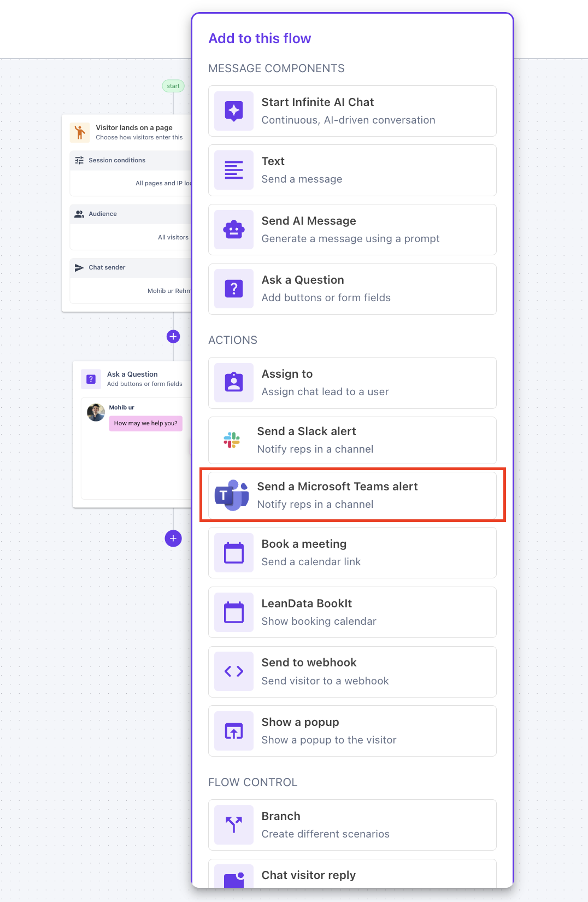588x902 pixels.
Task: Click Mohib ur avatar photo in chat preview
Action: coord(96,412)
